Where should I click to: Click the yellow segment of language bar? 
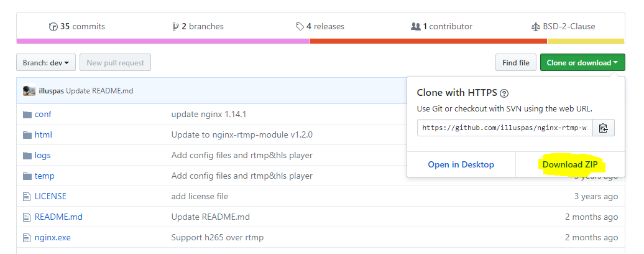point(586,41)
